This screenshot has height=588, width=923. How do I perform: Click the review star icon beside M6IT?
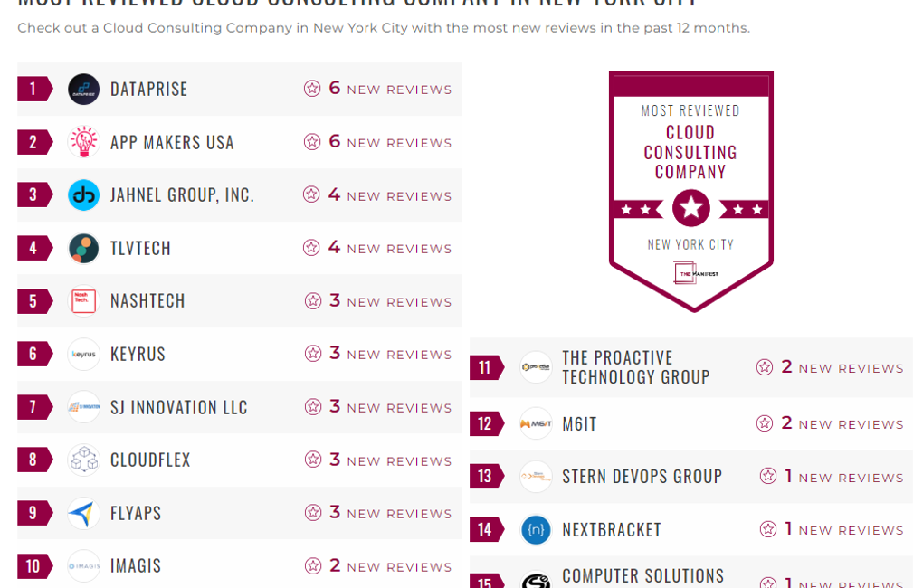[765, 423]
